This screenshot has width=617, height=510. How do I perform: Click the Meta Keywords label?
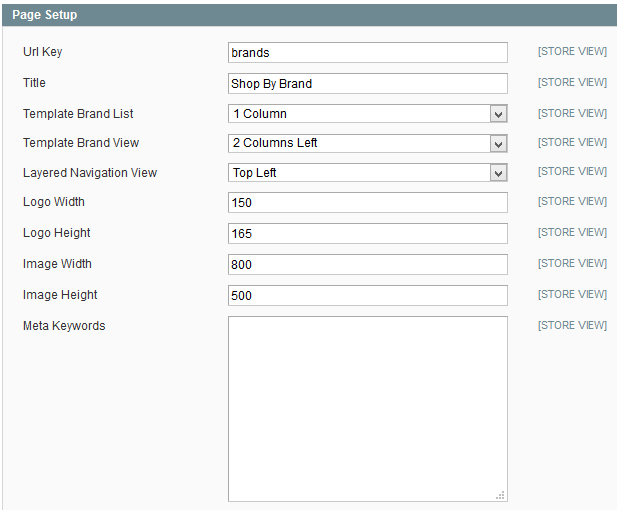coord(64,326)
